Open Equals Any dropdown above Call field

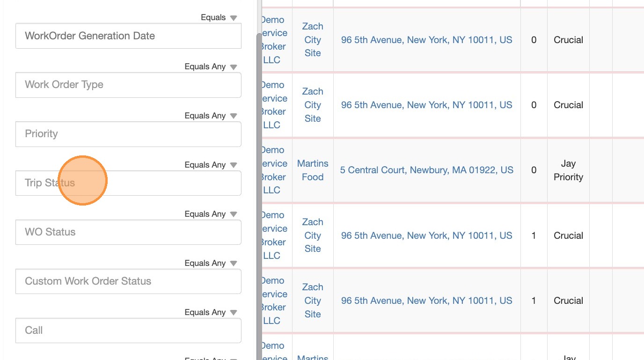coord(211,312)
